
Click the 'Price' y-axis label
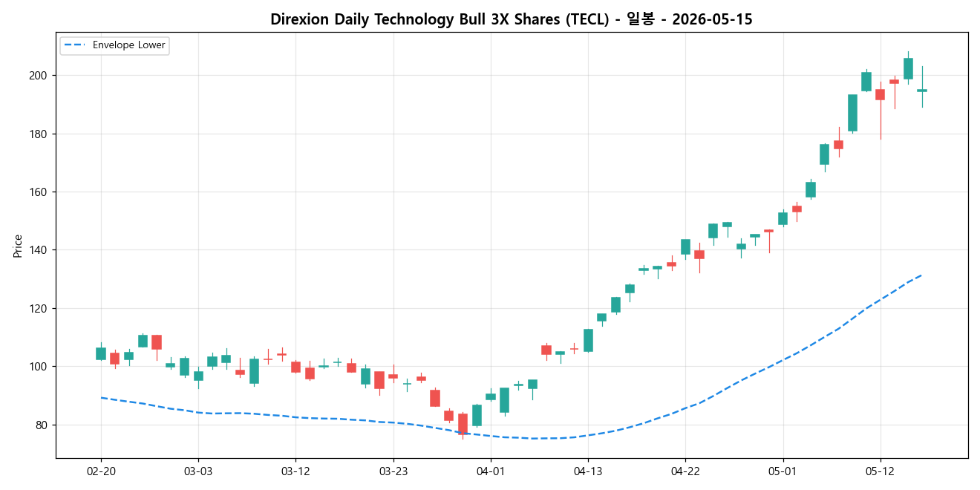tap(17, 246)
